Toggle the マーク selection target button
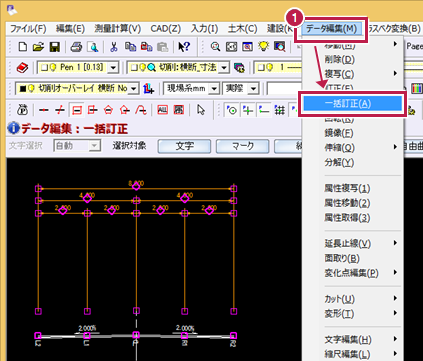This screenshot has width=423, height=361. 242,146
